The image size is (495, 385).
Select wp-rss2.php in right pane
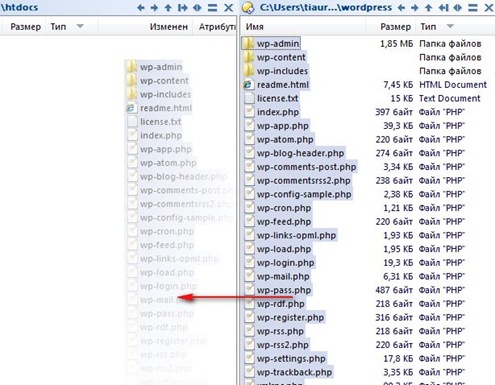pyautogui.click(x=283, y=344)
